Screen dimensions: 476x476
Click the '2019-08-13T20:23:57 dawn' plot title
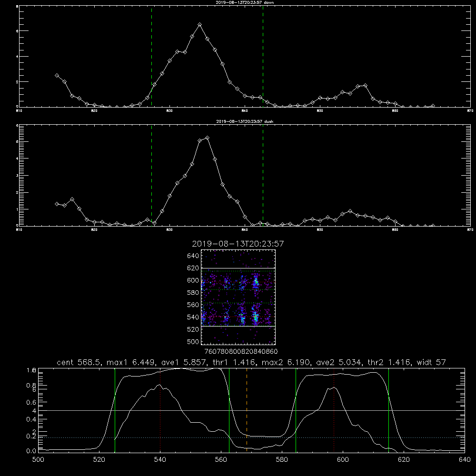[245, 2]
